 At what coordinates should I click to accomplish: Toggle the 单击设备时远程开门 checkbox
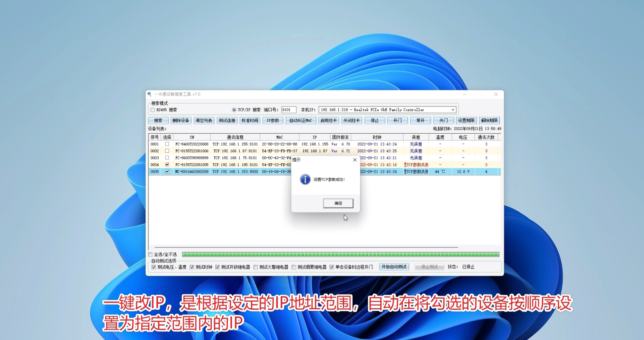pyautogui.click(x=332, y=267)
